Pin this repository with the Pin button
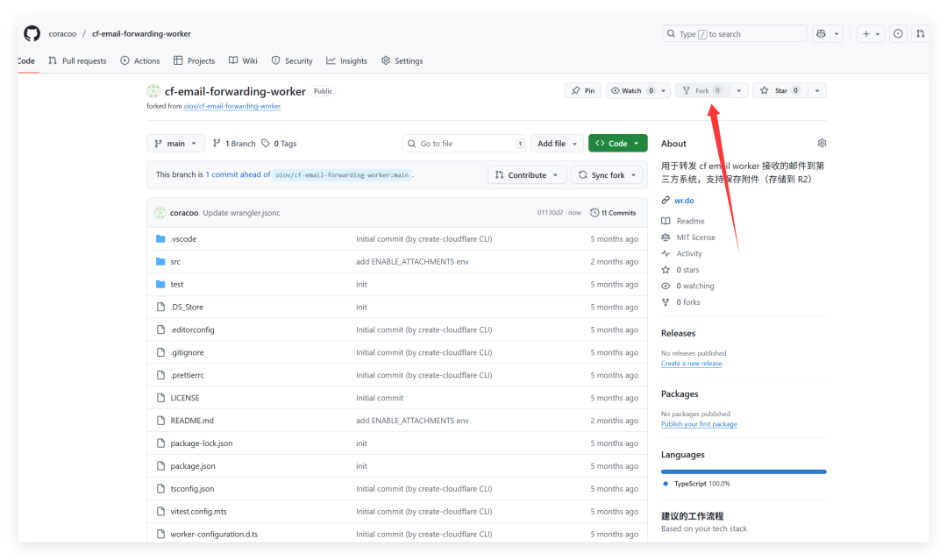 click(583, 90)
